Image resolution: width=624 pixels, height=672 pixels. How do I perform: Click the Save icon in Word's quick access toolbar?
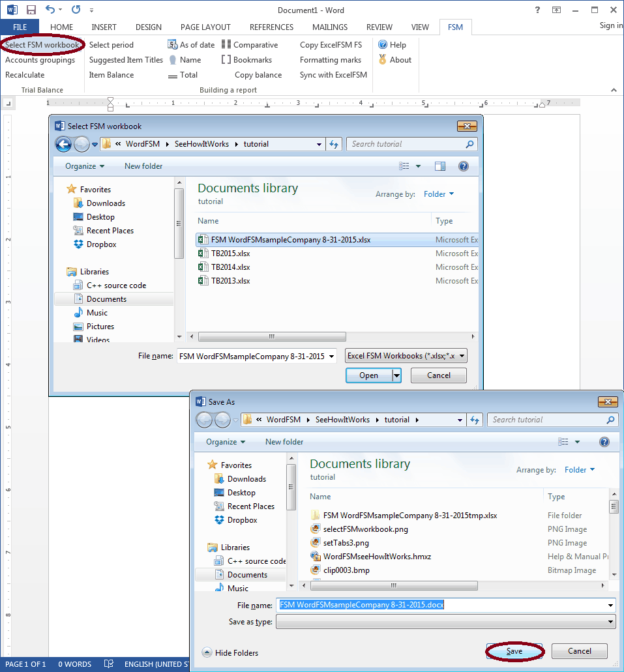coord(31,10)
